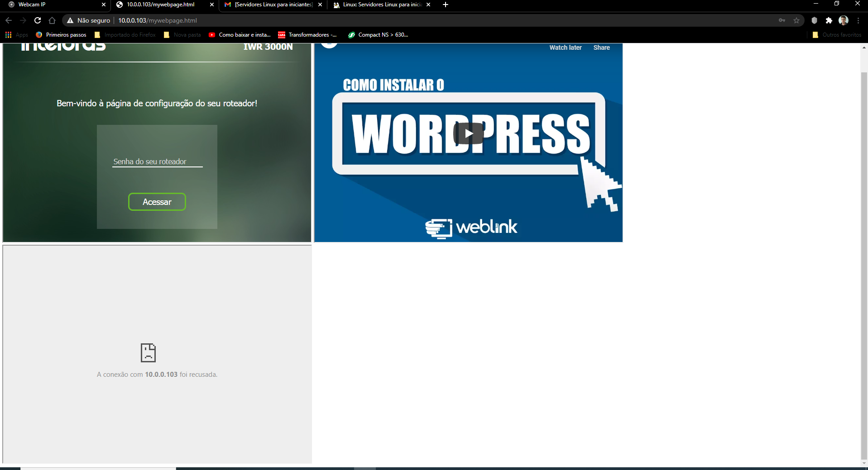This screenshot has height=470, width=868.
Task: Restore down the browser window
Action: (x=837, y=4)
